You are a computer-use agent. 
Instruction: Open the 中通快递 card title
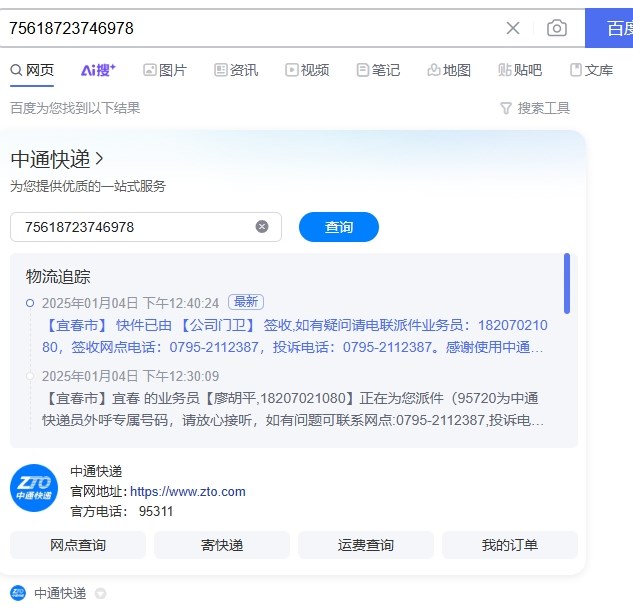click(50, 159)
